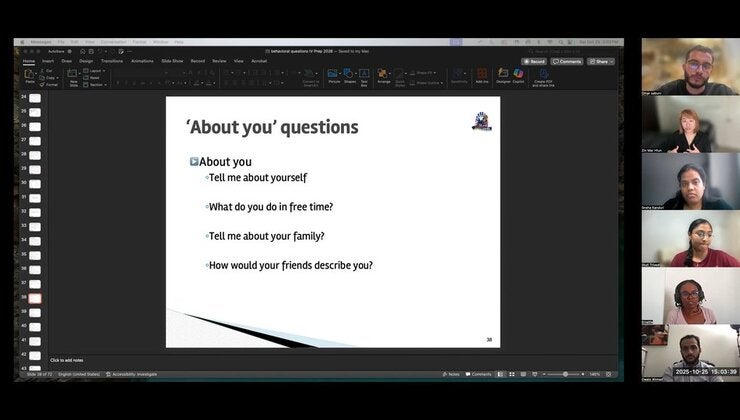
Task: Select slide 24 thumbnail
Action: [x=35, y=98]
